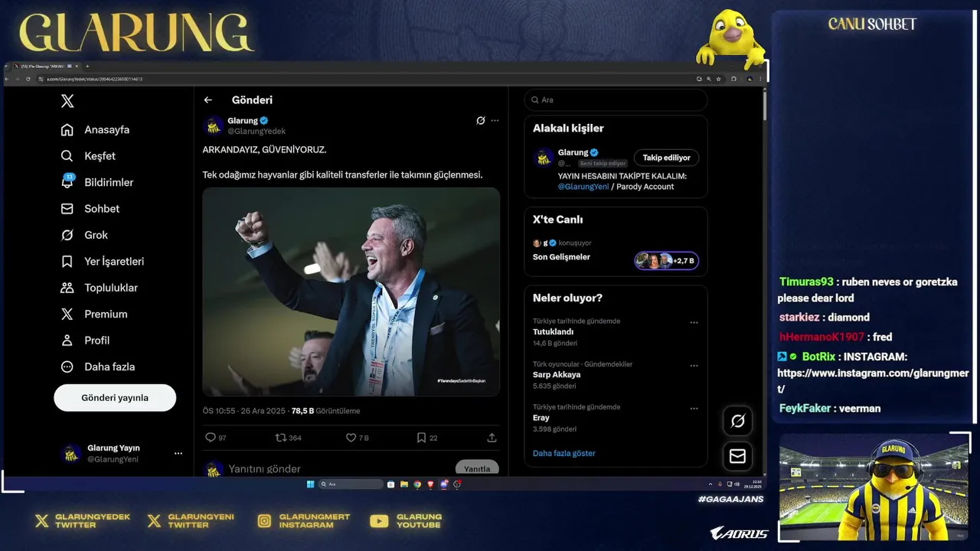Image resolution: width=980 pixels, height=551 pixels.
Task: Click the floating messages envelope button
Action: click(738, 456)
